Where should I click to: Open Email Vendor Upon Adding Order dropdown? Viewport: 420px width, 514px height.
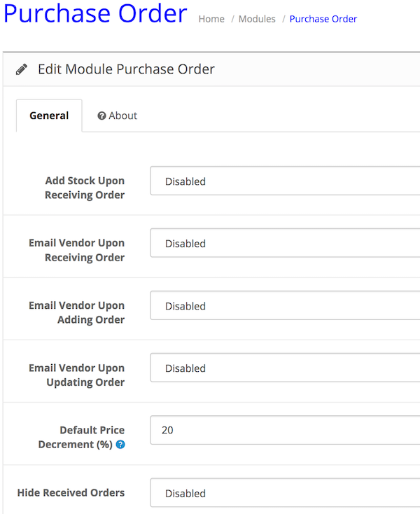pyautogui.click(x=285, y=305)
